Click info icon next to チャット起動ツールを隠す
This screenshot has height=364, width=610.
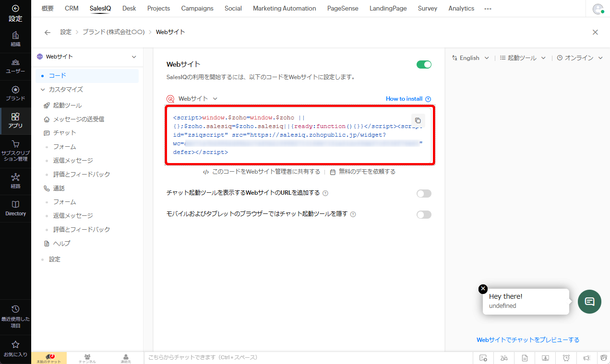pyautogui.click(x=353, y=214)
